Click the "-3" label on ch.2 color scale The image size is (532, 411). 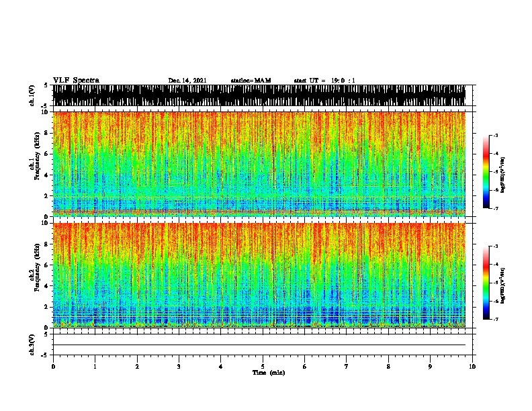pyautogui.click(x=496, y=246)
